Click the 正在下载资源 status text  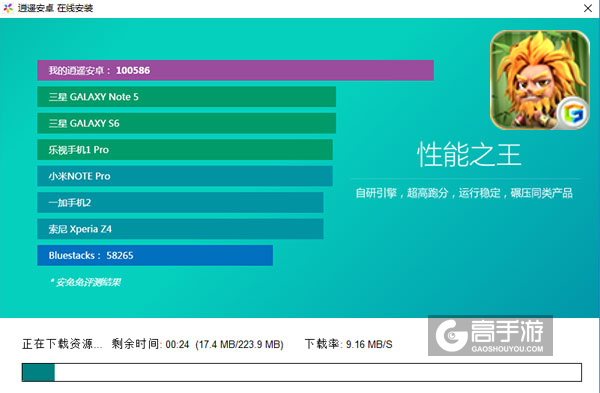tap(62, 344)
